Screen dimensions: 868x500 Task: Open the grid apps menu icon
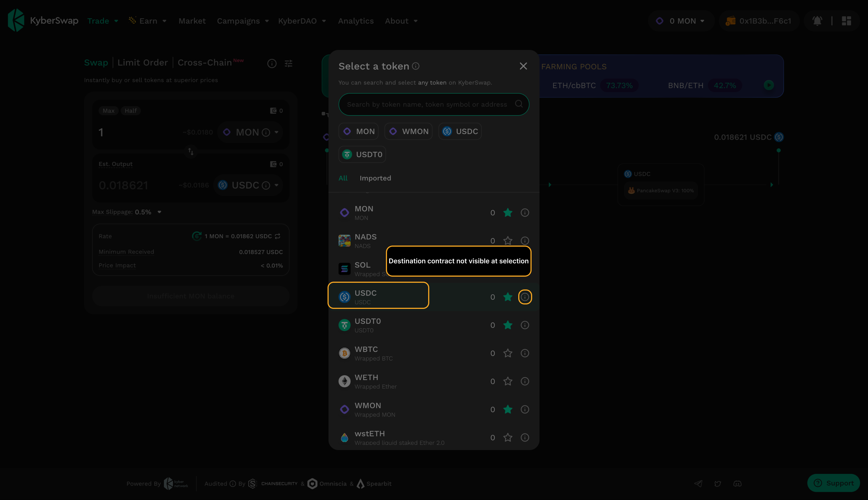click(x=846, y=21)
